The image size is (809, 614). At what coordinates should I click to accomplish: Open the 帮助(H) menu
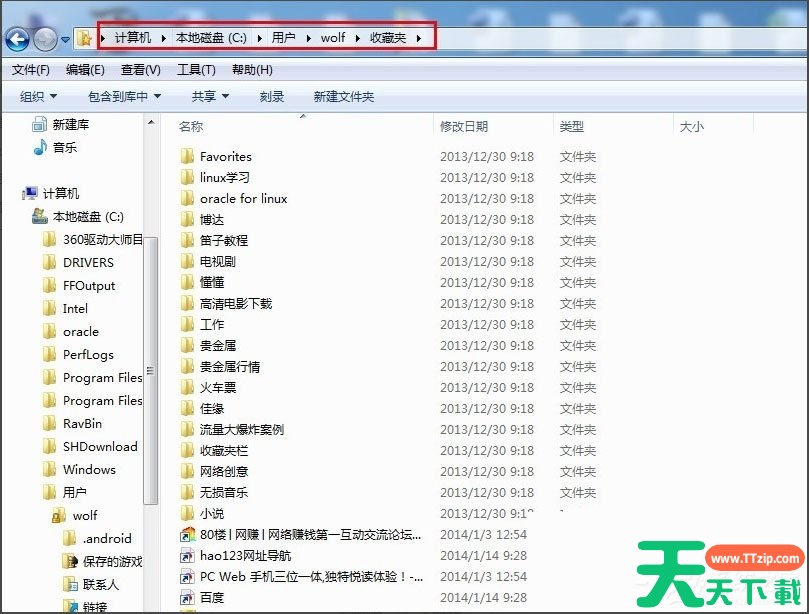pyautogui.click(x=252, y=70)
